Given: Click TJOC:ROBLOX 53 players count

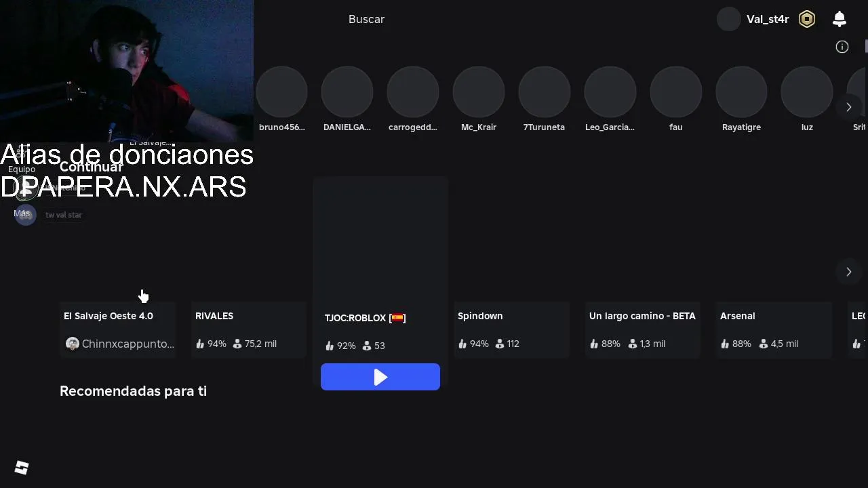Looking at the screenshot, I should 374,346.
